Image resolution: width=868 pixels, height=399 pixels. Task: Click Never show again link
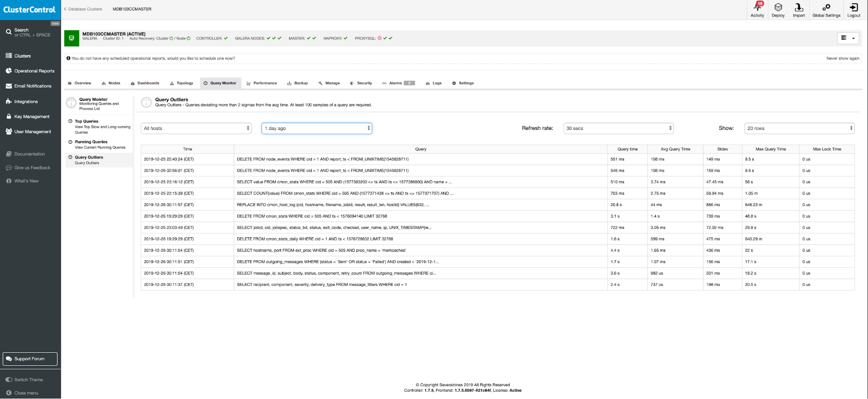pos(842,58)
